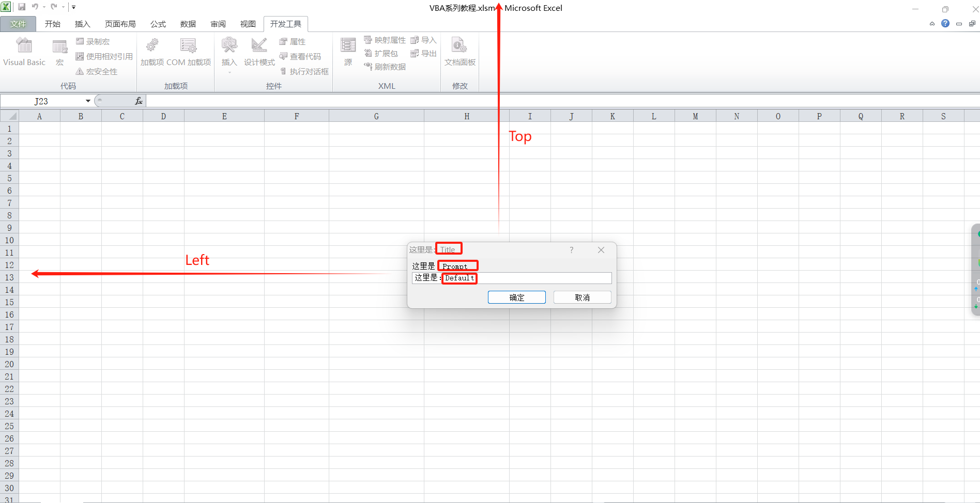Open the Name Box dropdown arrow
Image resolution: width=980 pixels, height=503 pixels.
pos(88,101)
